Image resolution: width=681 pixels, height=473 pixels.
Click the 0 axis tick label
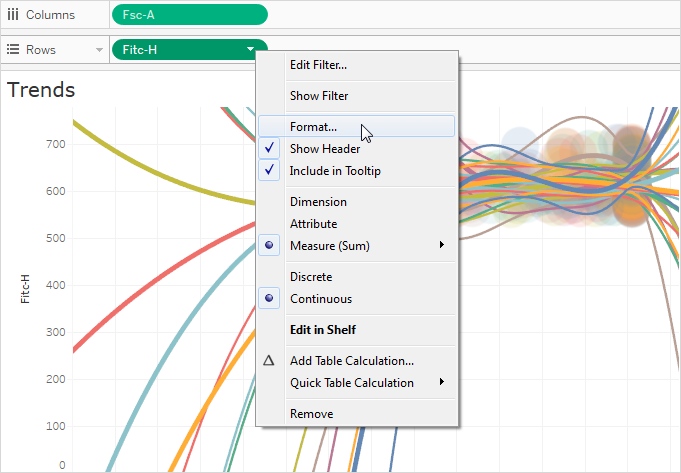62,465
